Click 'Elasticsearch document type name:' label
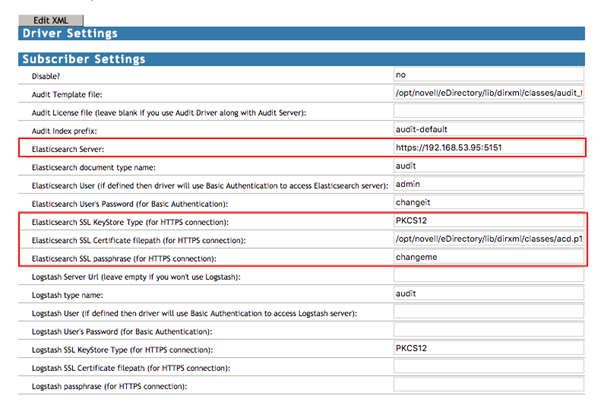Screen dimensions: 601x402 (93, 167)
